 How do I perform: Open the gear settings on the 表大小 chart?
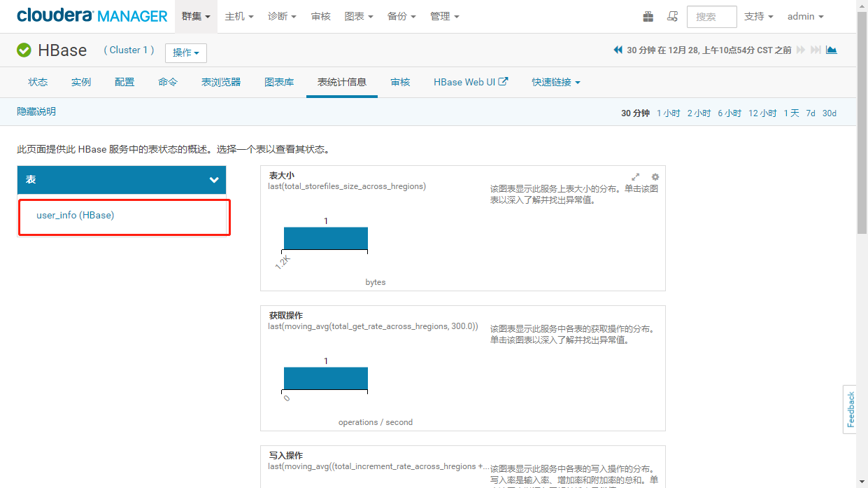click(x=655, y=177)
